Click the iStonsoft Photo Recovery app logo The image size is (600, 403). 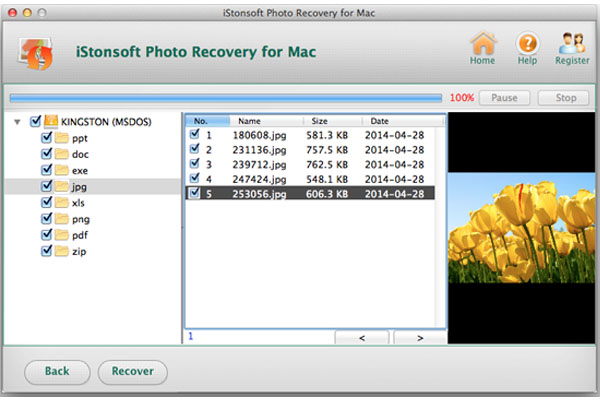[36, 53]
